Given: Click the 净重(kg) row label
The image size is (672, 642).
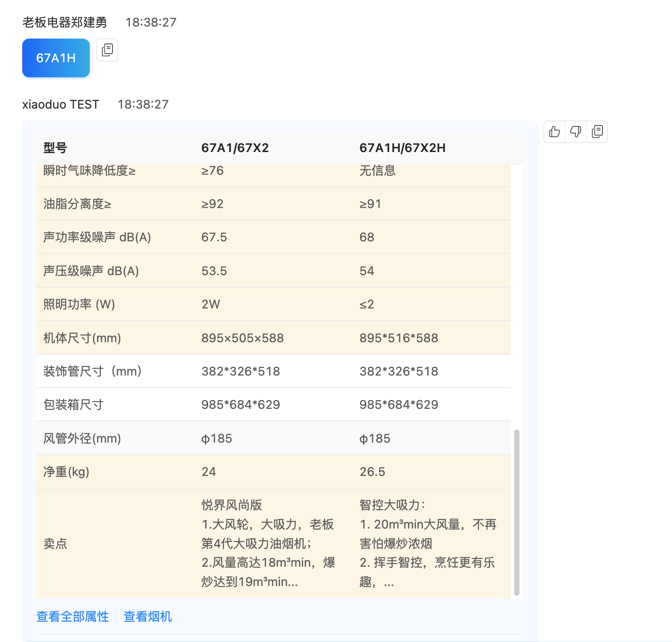Looking at the screenshot, I should tap(67, 472).
